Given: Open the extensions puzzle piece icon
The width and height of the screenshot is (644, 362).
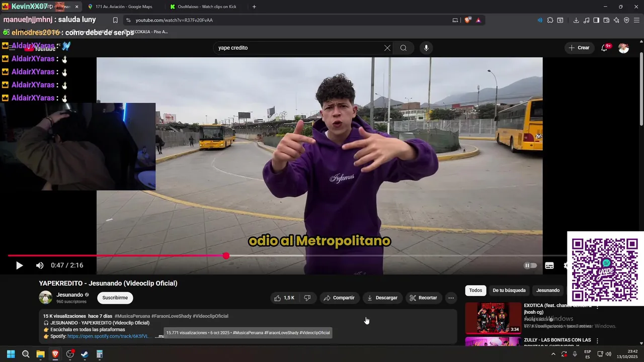Looking at the screenshot, I should pyautogui.click(x=550, y=20).
